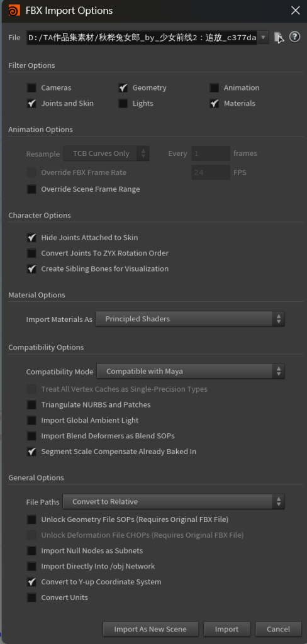Click the Houdini logo in title bar
The image size is (307, 644).
point(14,10)
